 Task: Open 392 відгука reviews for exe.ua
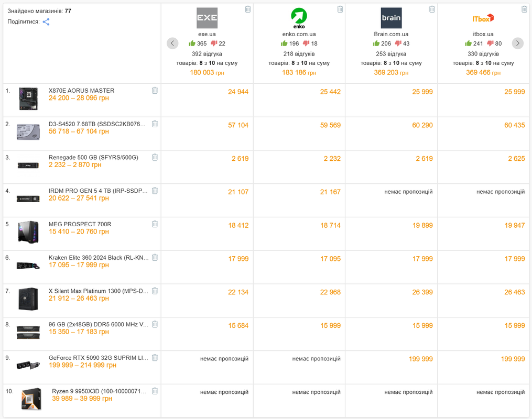(x=207, y=54)
